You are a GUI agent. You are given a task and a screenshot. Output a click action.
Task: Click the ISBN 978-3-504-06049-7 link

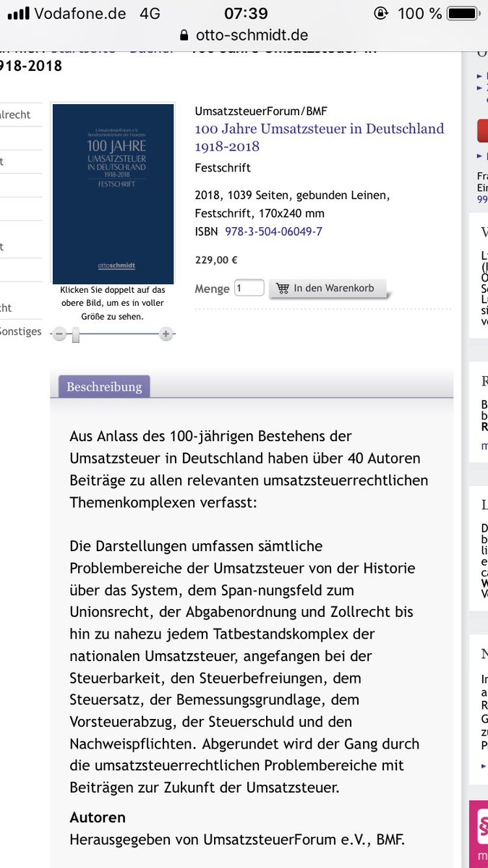pos(274,231)
